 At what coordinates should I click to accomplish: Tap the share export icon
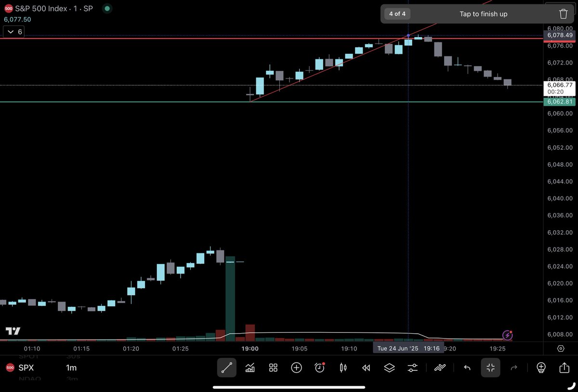pyautogui.click(x=564, y=368)
